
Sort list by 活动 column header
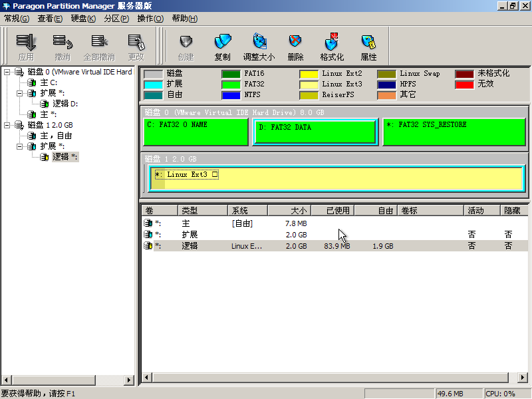(x=481, y=211)
